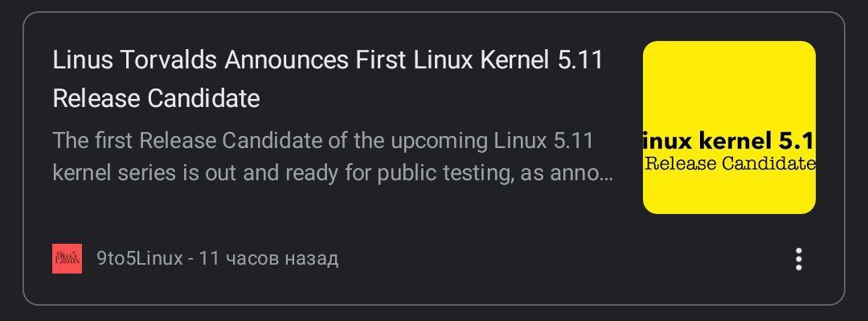The width and height of the screenshot is (868, 321).
Task: Tap 'inux kernel 5.1' bold image text
Action: click(x=729, y=142)
